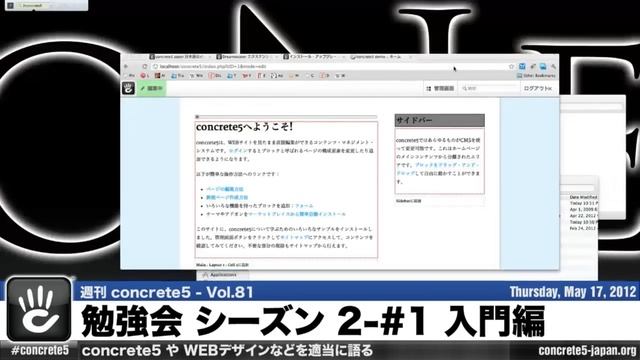640x360 pixels.
Task: Follow the フォーム link in the list
Action: tap(304, 206)
